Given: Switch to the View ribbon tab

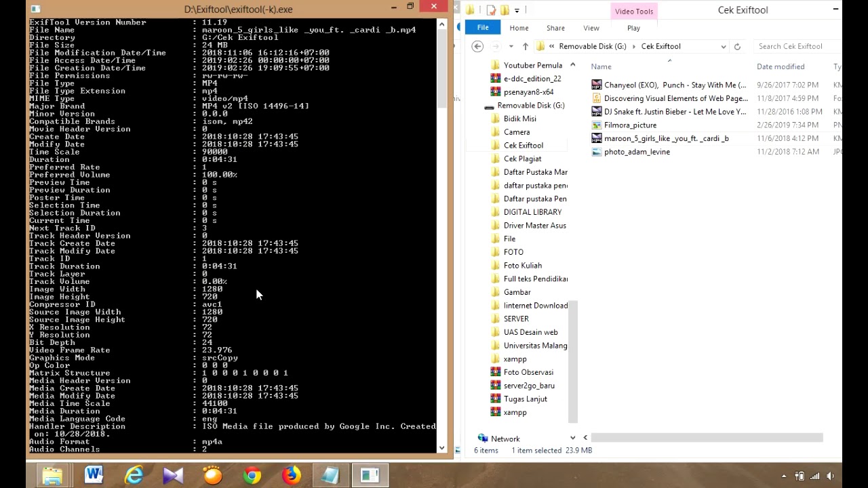Looking at the screenshot, I should click(x=591, y=28).
